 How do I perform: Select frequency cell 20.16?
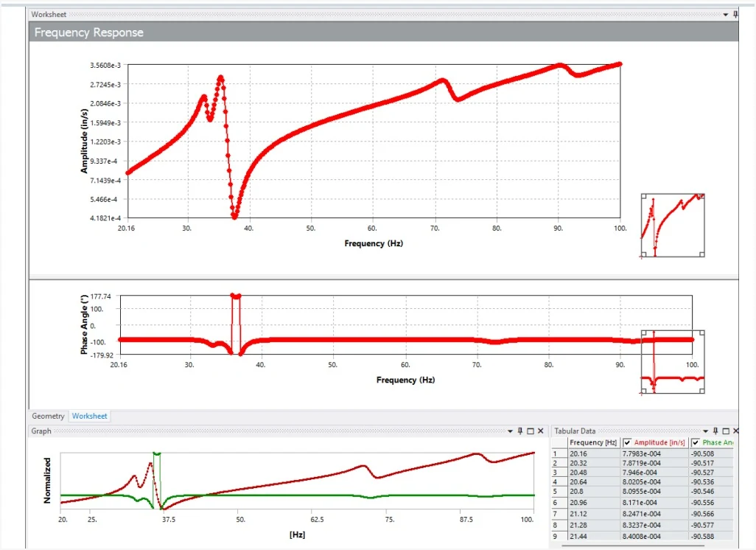pos(593,453)
